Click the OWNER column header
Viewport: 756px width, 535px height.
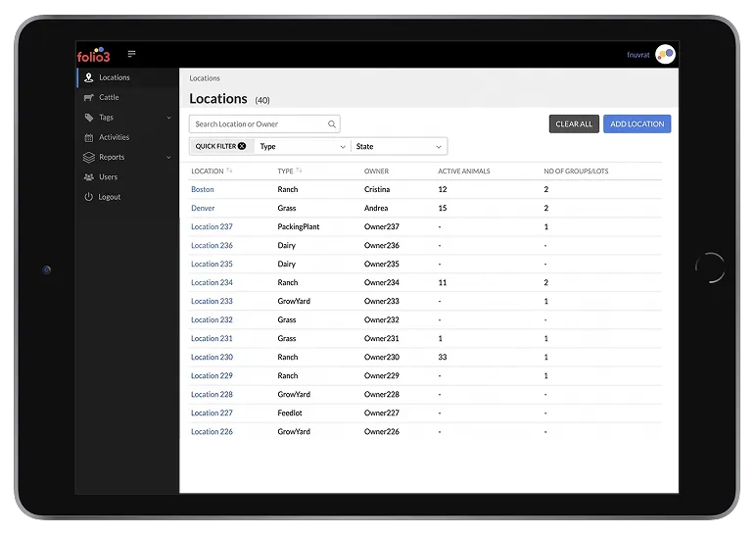point(376,171)
